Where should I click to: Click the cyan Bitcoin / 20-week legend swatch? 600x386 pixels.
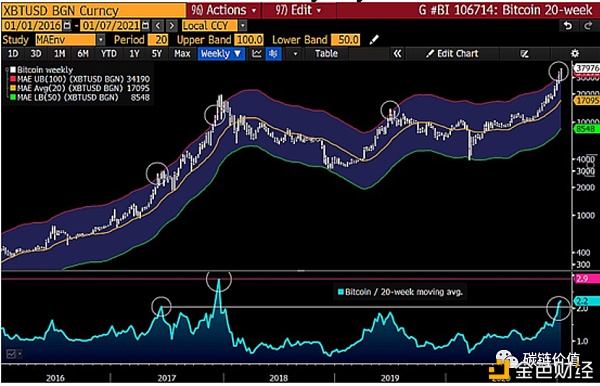pyautogui.click(x=340, y=292)
